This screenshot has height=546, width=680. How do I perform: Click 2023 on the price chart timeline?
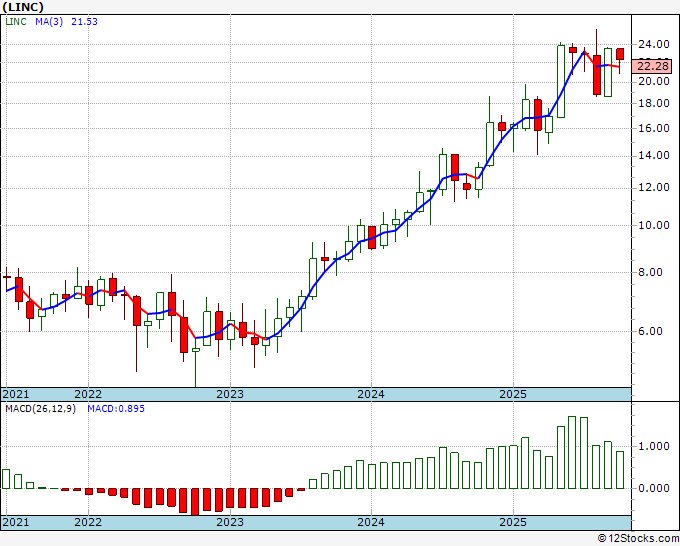coord(230,394)
